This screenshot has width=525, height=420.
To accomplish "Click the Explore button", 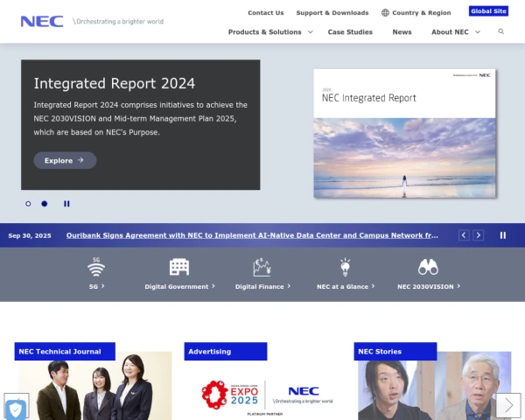I will [65, 160].
